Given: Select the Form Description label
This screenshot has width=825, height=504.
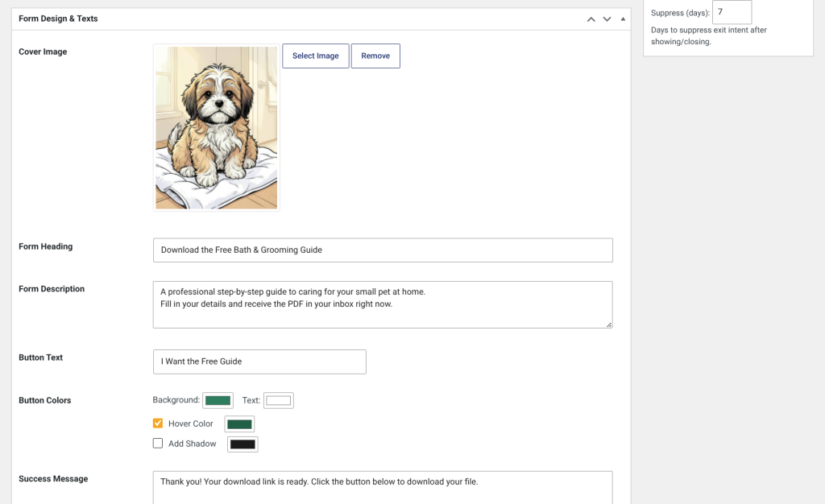Looking at the screenshot, I should click(x=52, y=288).
